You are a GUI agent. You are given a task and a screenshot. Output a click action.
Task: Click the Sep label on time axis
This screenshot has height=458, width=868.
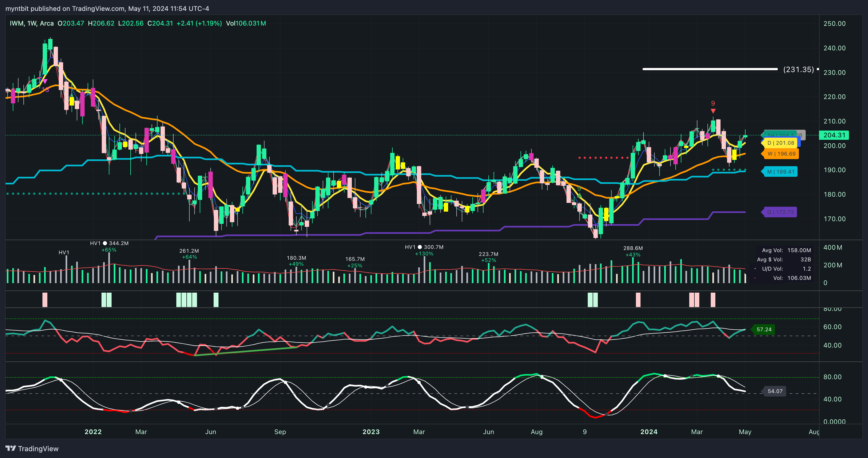coord(280,432)
